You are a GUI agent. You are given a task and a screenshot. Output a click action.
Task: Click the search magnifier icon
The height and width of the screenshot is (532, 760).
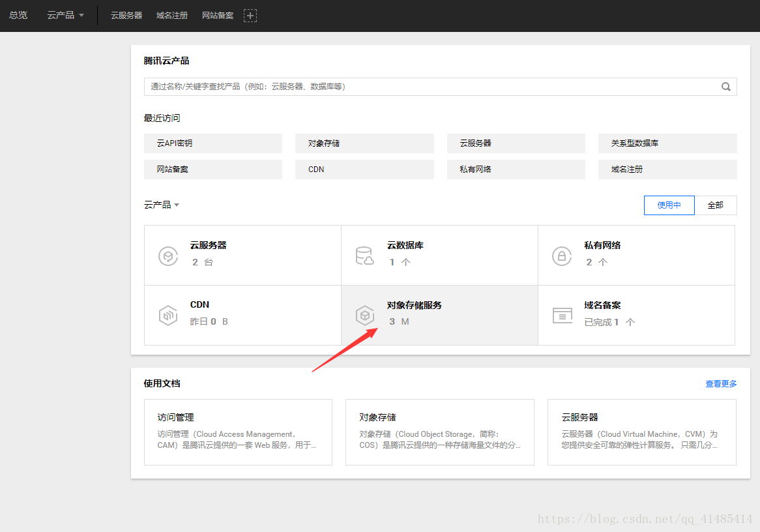click(725, 87)
